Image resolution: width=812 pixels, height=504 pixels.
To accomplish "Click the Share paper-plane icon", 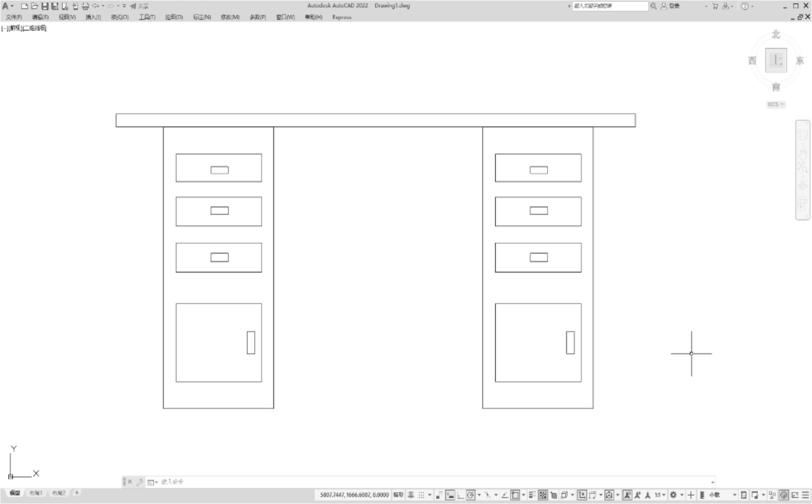I will tap(133, 6).
